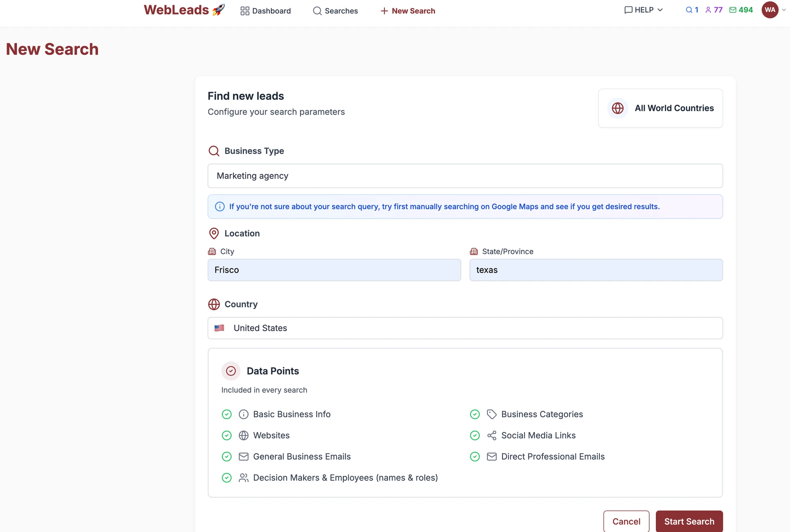The width and height of the screenshot is (790, 532).
Task: Toggle the Websites green checkmark
Action: click(227, 435)
